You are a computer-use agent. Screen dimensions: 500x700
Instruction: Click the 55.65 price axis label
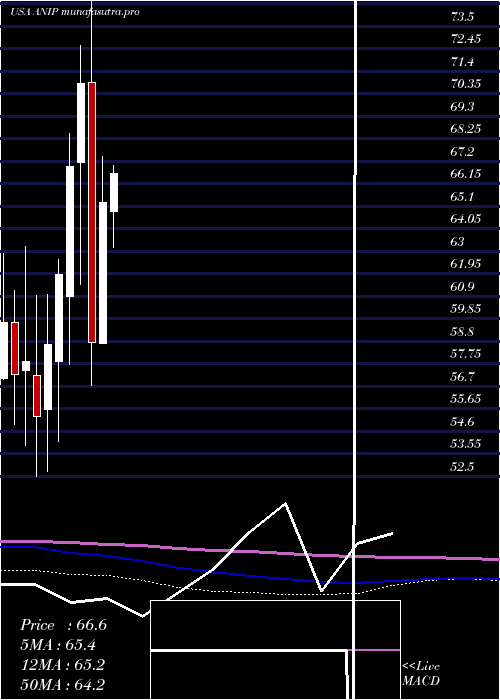(x=466, y=399)
